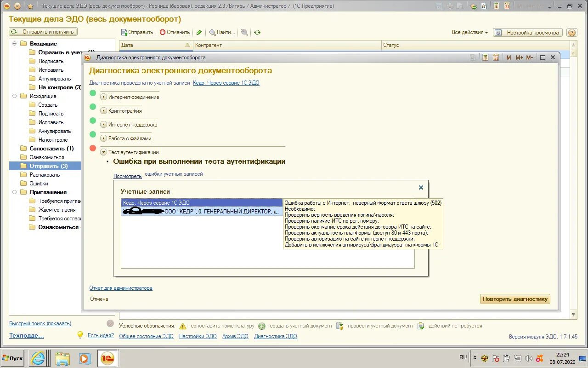Viewport: 588px width, 368px height.
Task: Open 'Техподде...' support link
Action: 27,336
